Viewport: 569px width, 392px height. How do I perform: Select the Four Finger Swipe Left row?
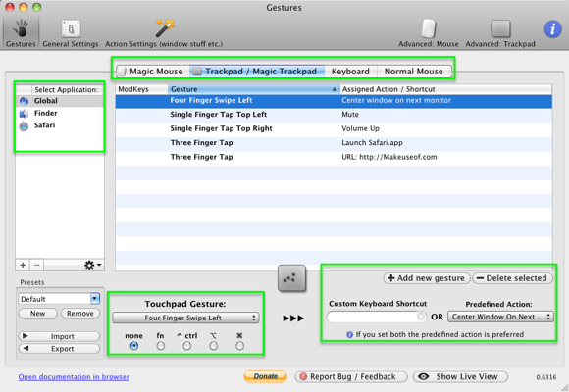point(334,101)
